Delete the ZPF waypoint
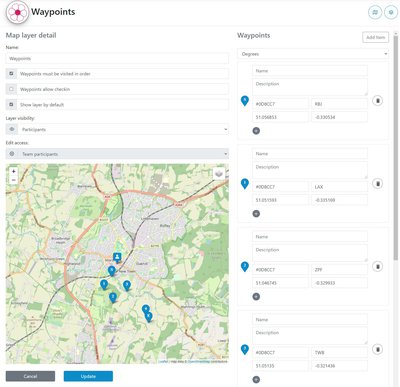The height and width of the screenshot is (387, 400). (x=377, y=266)
